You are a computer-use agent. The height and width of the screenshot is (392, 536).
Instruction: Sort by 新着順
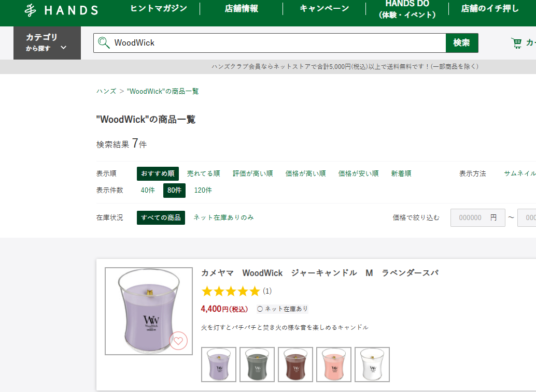401,173
